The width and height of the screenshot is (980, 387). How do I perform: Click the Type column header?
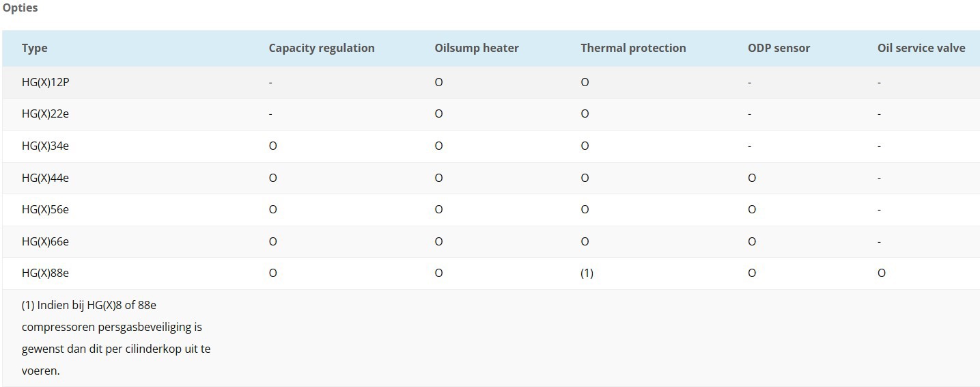pos(34,48)
